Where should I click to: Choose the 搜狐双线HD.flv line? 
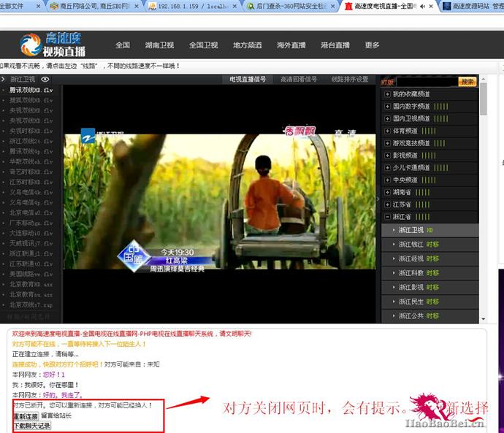click(31, 100)
